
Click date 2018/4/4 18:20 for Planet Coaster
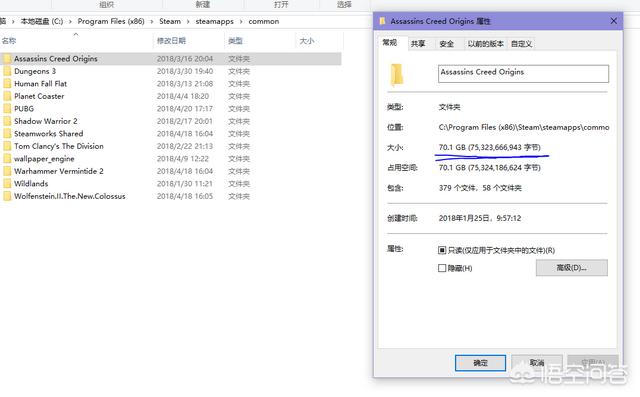tap(183, 96)
